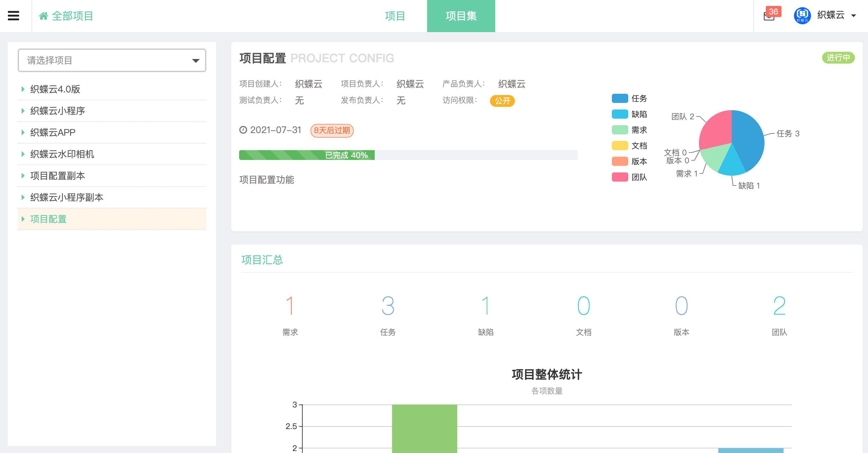Image resolution: width=868 pixels, height=453 pixels.
Task: Select 项目配置副本 in project list
Action: [x=58, y=175]
